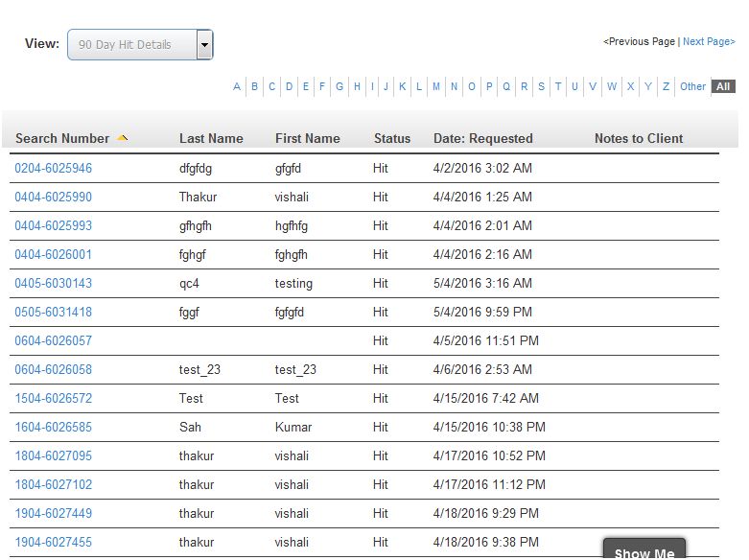This screenshot has height=560, width=749.
Task: Click date '4/17/2016 11:12 PM'
Action: (489, 484)
